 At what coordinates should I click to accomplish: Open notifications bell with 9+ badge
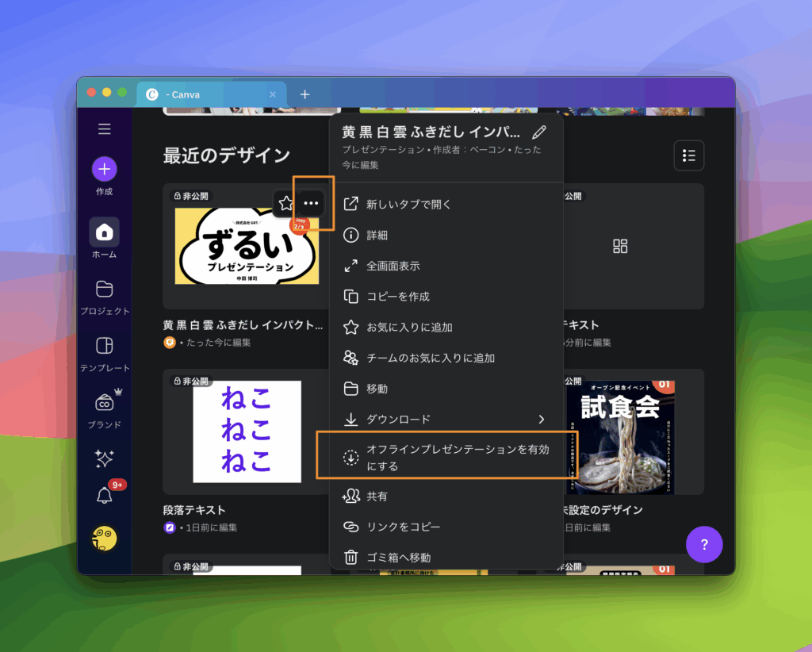tap(105, 496)
